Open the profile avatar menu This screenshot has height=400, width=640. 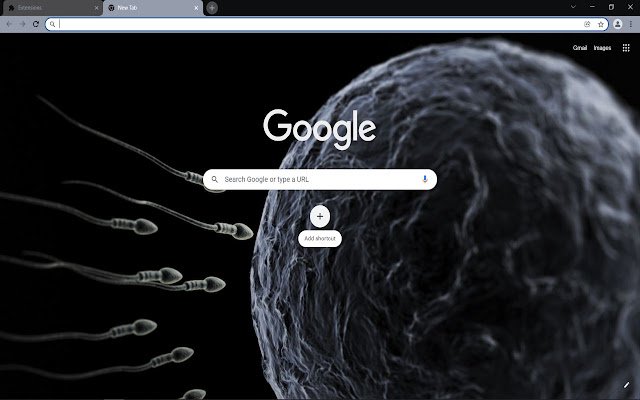[x=618, y=24]
